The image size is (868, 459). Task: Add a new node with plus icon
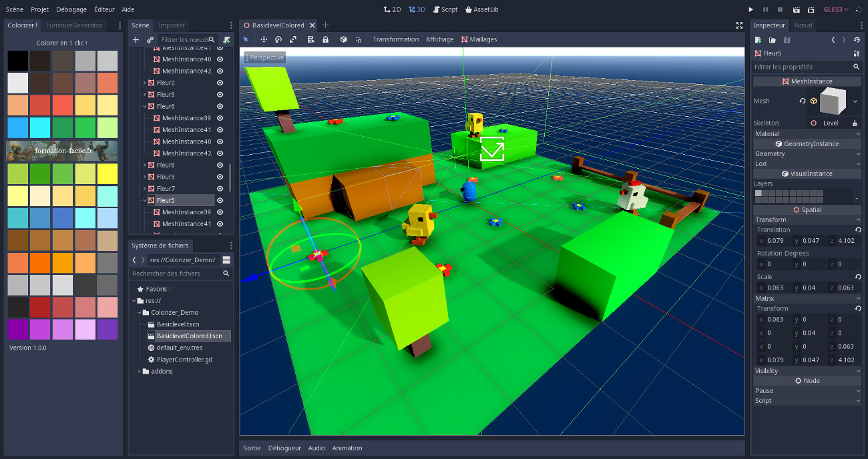point(136,40)
